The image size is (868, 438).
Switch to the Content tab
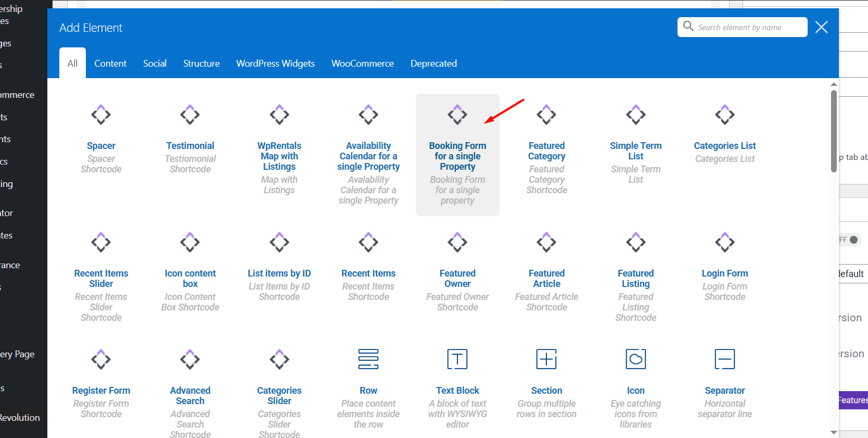coord(110,64)
